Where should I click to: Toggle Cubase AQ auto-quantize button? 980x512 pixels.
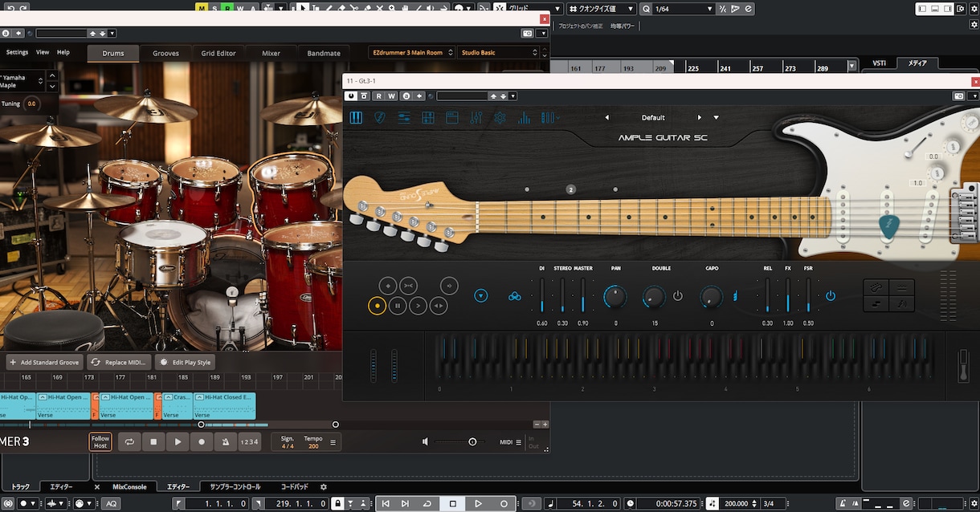point(110,503)
